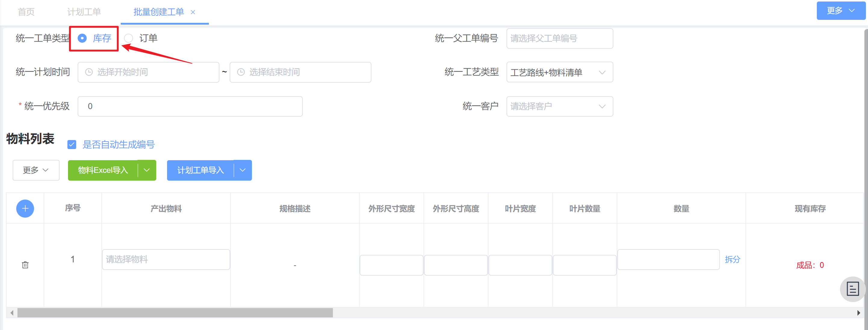Screen dimensions: 868x330
Task: Select the 批量创建工单 tab
Action: (x=159, y=12)
